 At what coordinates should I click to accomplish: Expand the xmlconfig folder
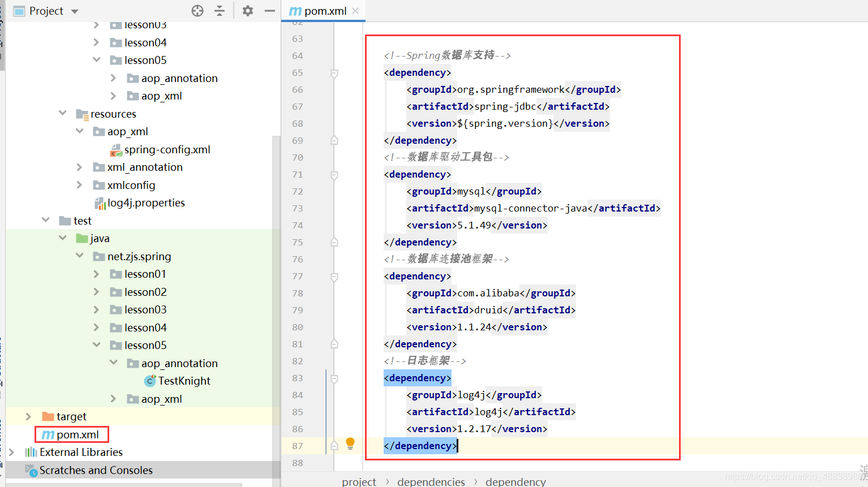click(x=79, y=184)
